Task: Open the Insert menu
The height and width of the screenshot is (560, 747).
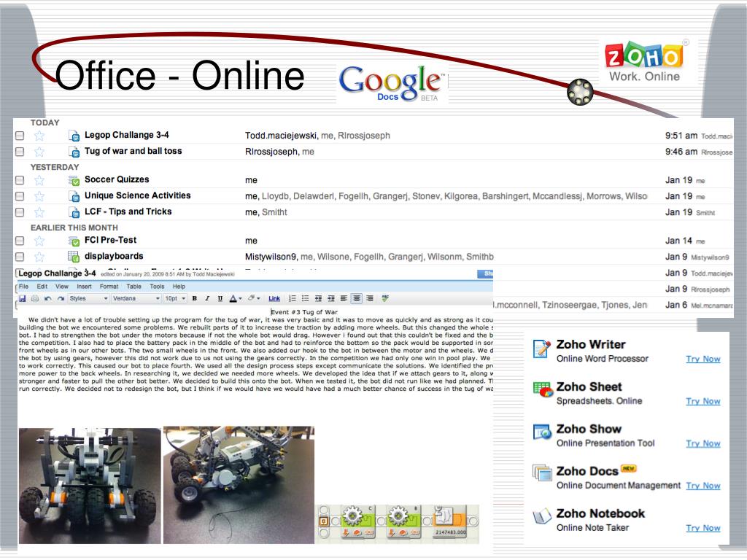Action: pyautogui.click(x=85, y=287)
